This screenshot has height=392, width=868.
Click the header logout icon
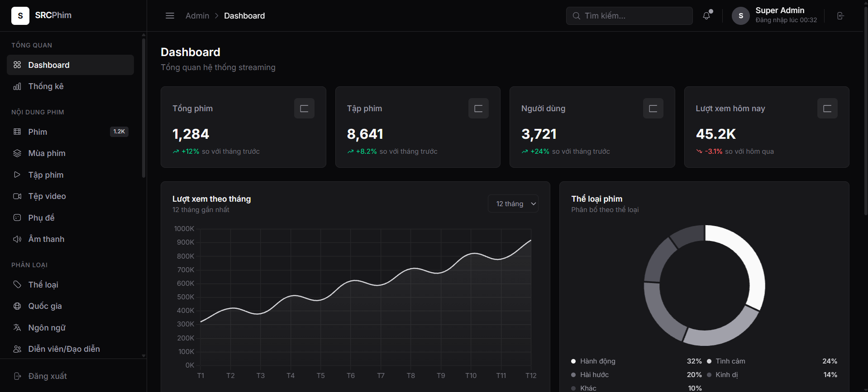pyautogui.click(x=840, y=16)
